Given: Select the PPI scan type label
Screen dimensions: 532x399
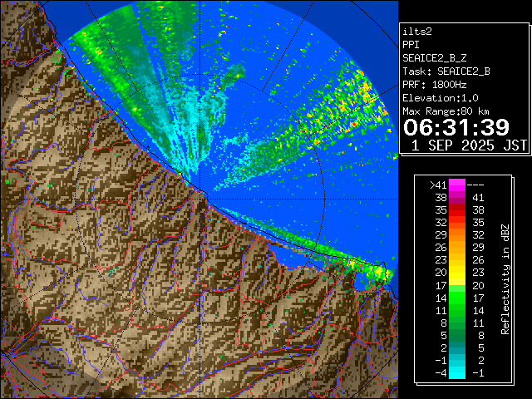Looking at the screenshot, I should click(x=411, y=45).
